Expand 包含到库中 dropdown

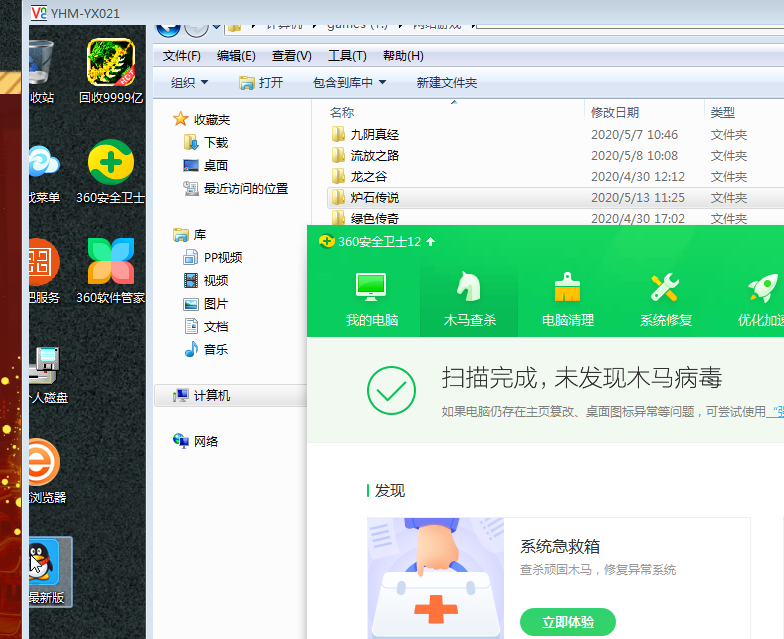click(349, 82)
